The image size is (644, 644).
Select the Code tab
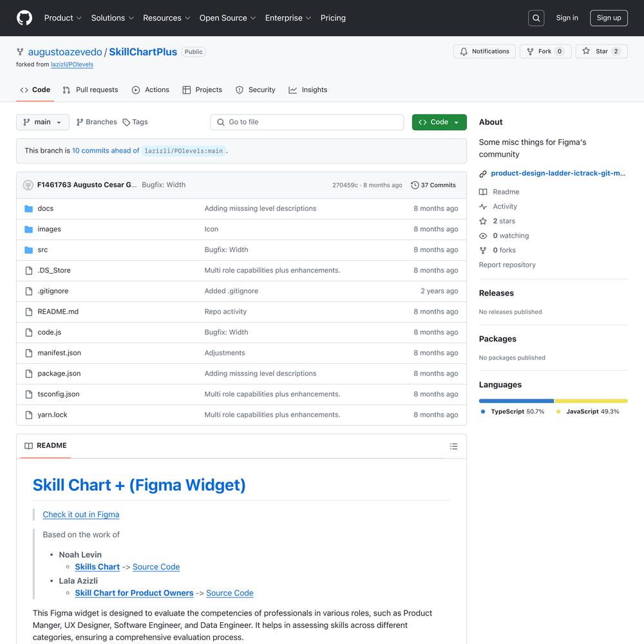35,90
